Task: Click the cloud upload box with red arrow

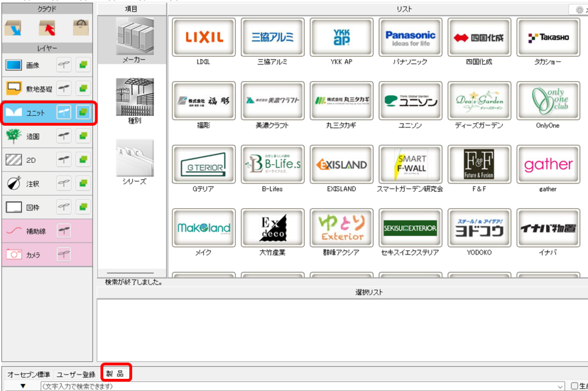Action: tap(47, 29)
